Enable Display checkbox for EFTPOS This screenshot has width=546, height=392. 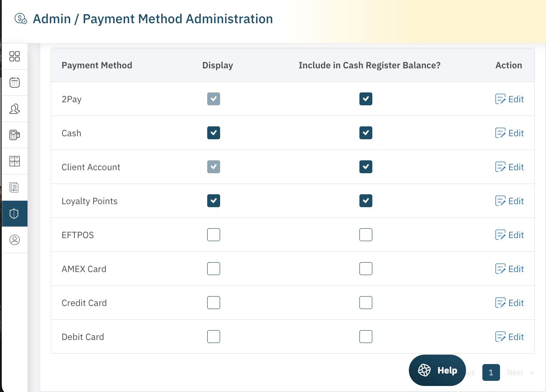coord(214,235)
